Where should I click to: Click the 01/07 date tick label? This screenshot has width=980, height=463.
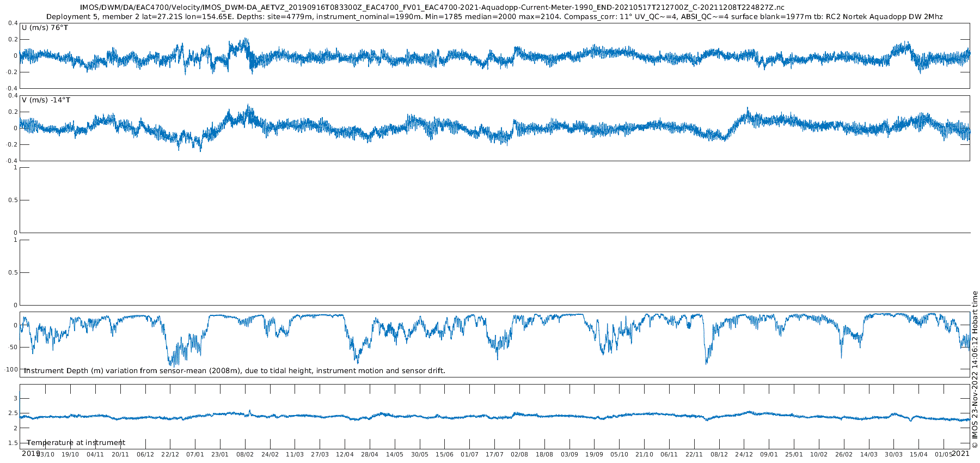(x=470, y=454)
